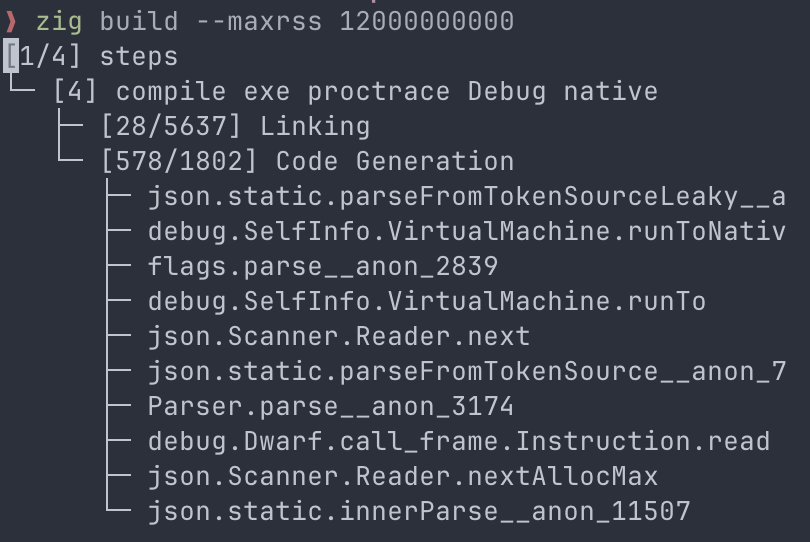
Task: Select json.static.parseFromTokenSource__anon_7 line
Action: (x=466, y=371)
